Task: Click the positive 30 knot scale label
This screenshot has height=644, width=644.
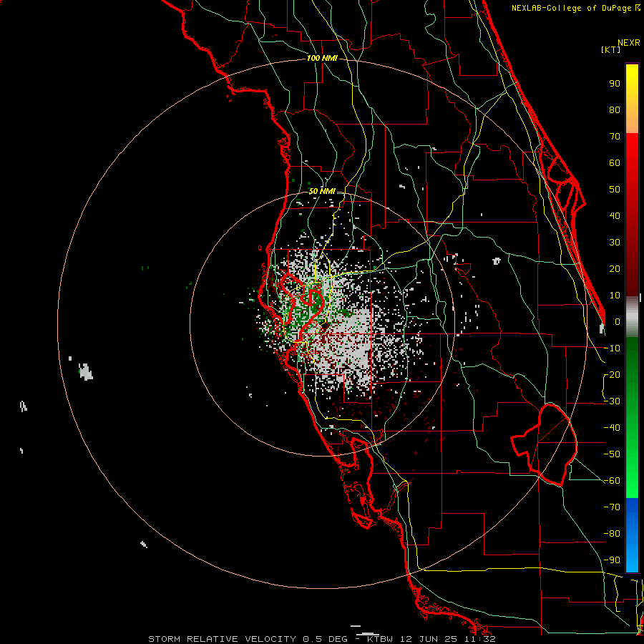Action: pyautogui.click(x=615, y=243)
